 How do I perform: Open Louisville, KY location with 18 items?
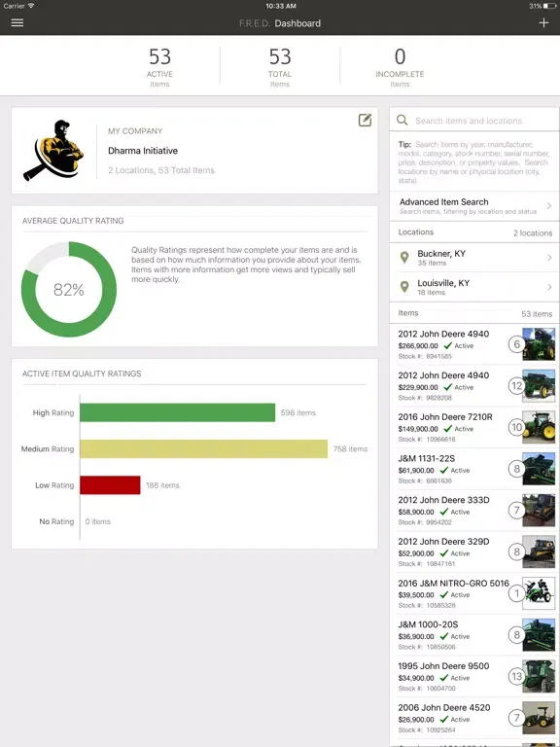[x=474, y=287]
